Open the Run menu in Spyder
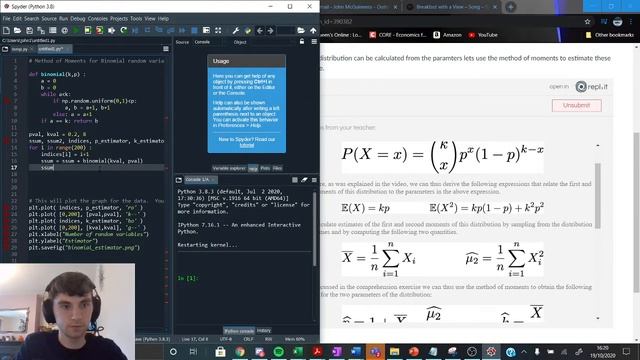This screenshot has width=640, height=360. click(63, 18)
